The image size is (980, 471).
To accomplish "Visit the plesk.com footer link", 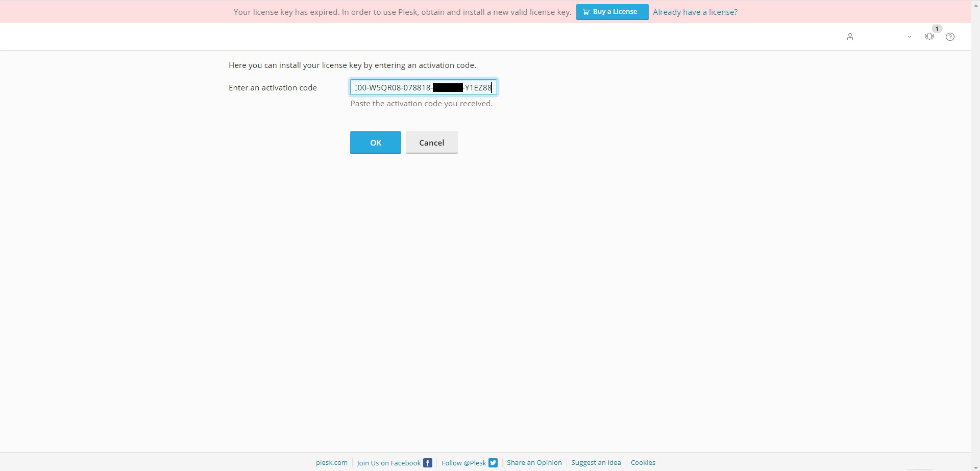I will click(x=331, y=463).
